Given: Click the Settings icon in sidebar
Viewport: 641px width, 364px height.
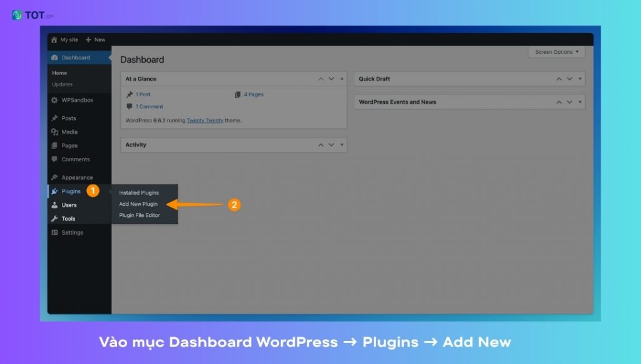Looking at the screenshot, I should tap(55, 232).
